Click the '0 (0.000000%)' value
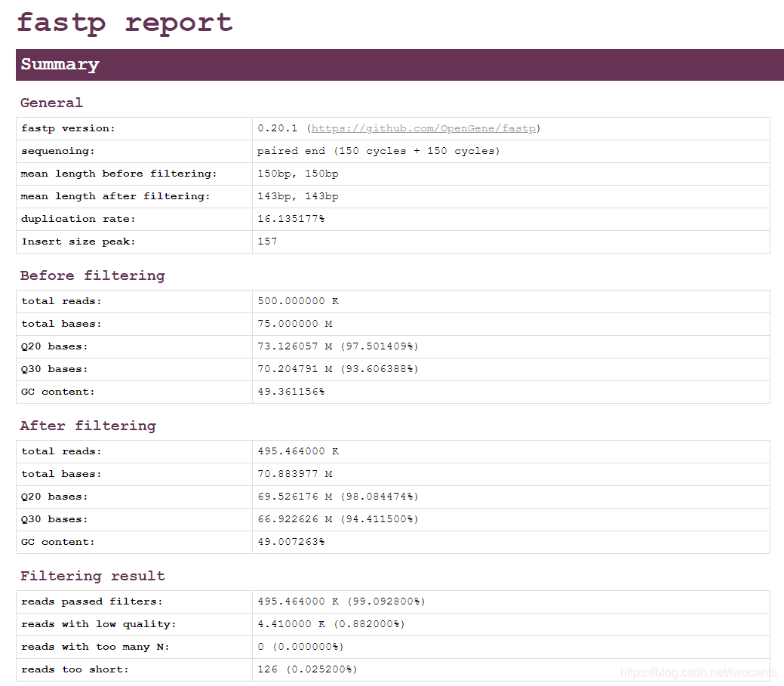 [x=300, y=647]
